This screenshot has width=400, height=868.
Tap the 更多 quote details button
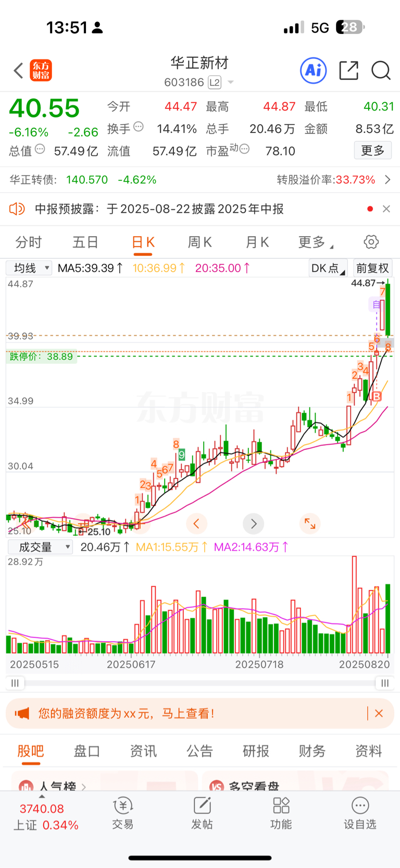click(373, 151)
